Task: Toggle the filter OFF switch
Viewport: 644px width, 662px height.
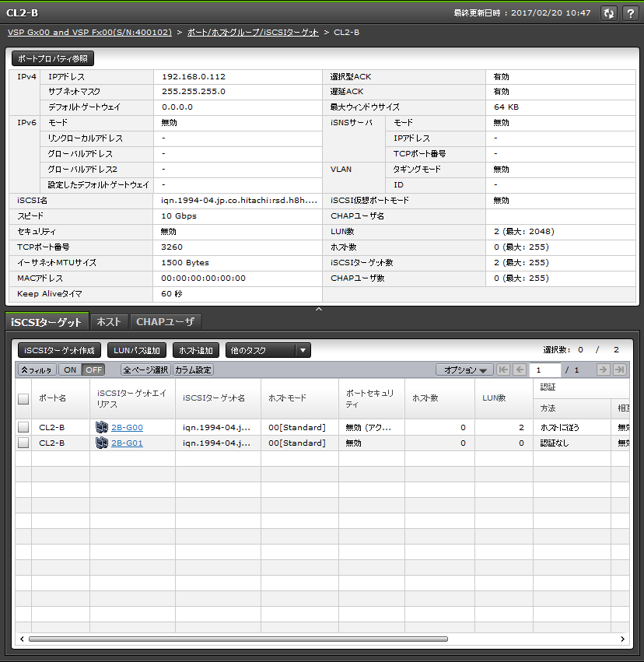Action: (x=93, y=370)
